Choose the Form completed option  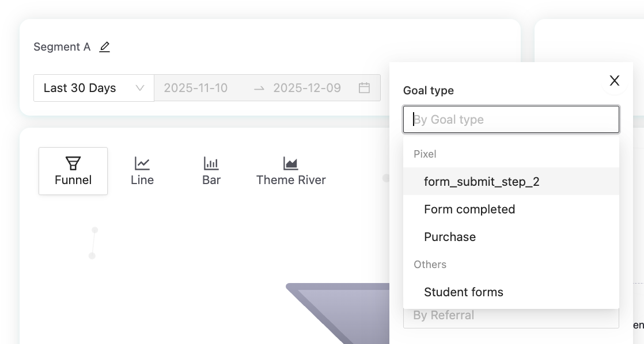coord(469,209)
